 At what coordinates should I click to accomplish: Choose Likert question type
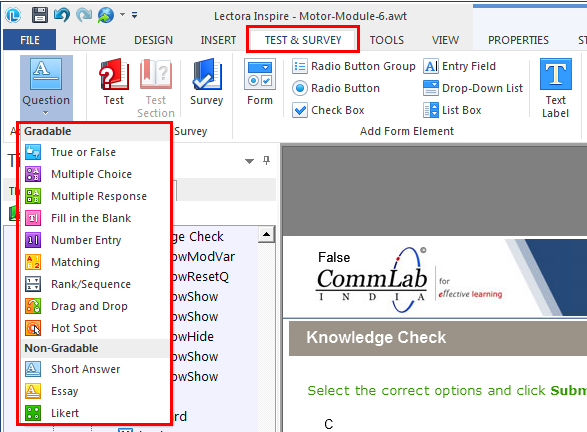click(94, 413)
